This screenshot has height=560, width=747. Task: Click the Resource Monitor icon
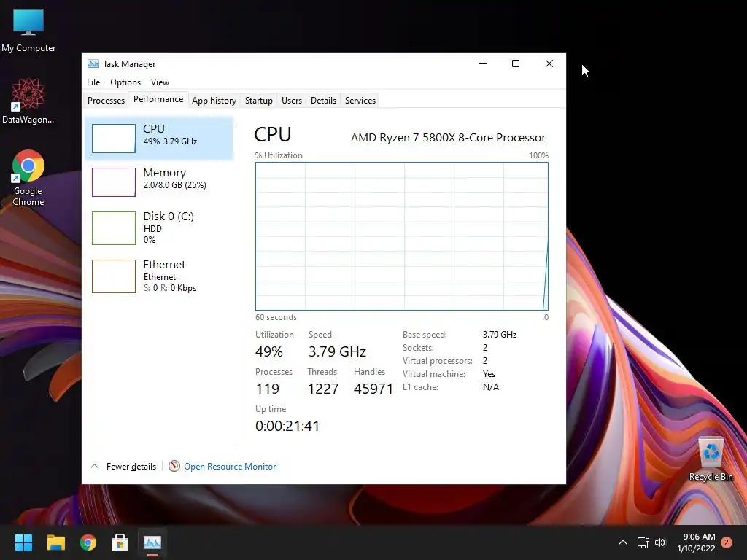pyautogui.click(x=174, y=466)
